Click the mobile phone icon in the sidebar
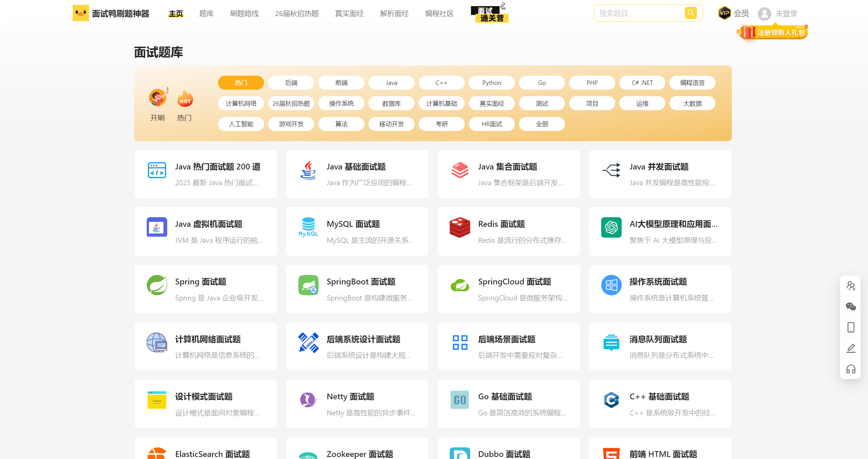This screenshot has height=459, width=868. point(851,327)
